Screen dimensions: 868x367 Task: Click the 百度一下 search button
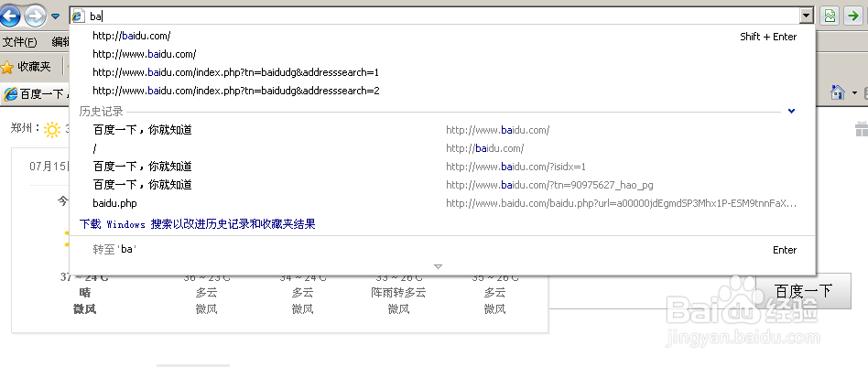803,291
